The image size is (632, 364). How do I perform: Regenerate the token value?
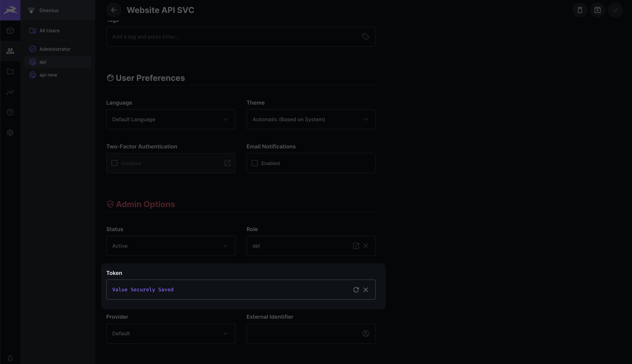pos(356,290)
